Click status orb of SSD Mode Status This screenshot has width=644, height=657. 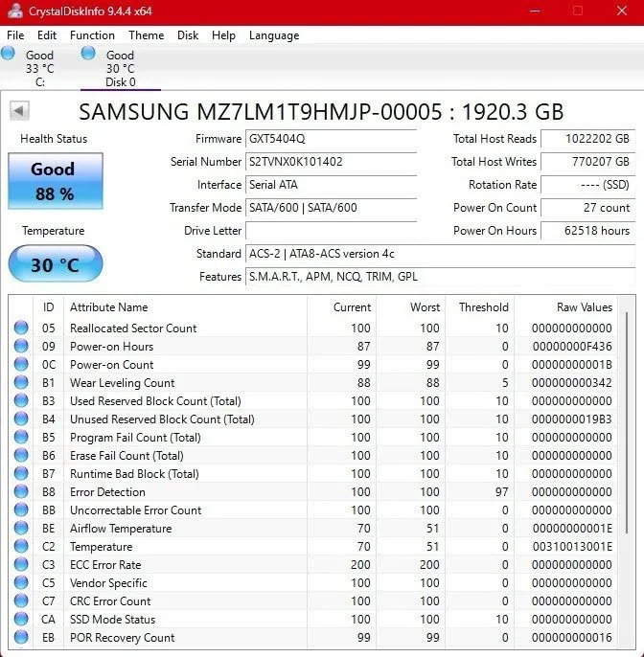click(x=21, y=619)
